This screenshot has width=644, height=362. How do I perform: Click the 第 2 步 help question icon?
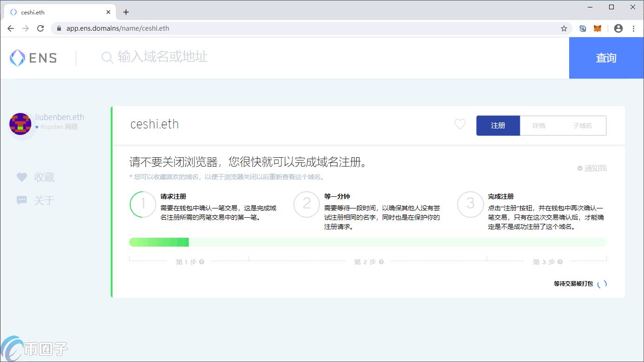click(381, 262)
